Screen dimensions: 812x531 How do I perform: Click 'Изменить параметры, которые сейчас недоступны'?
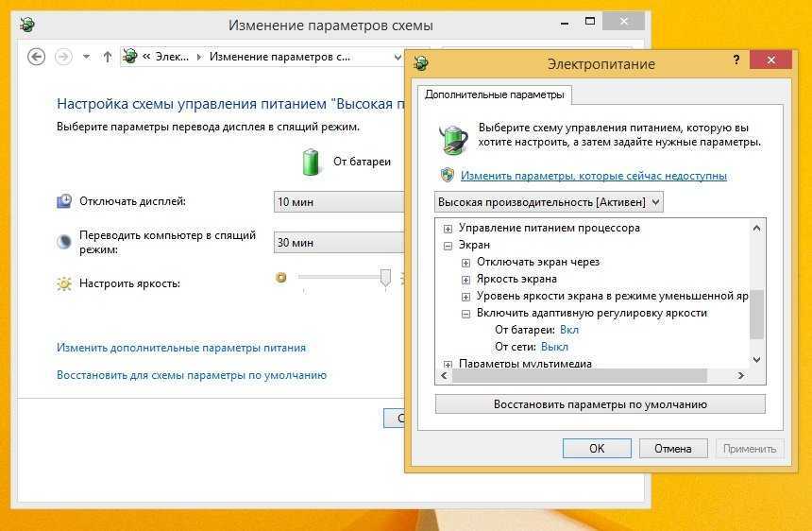(x=594, y=176)
